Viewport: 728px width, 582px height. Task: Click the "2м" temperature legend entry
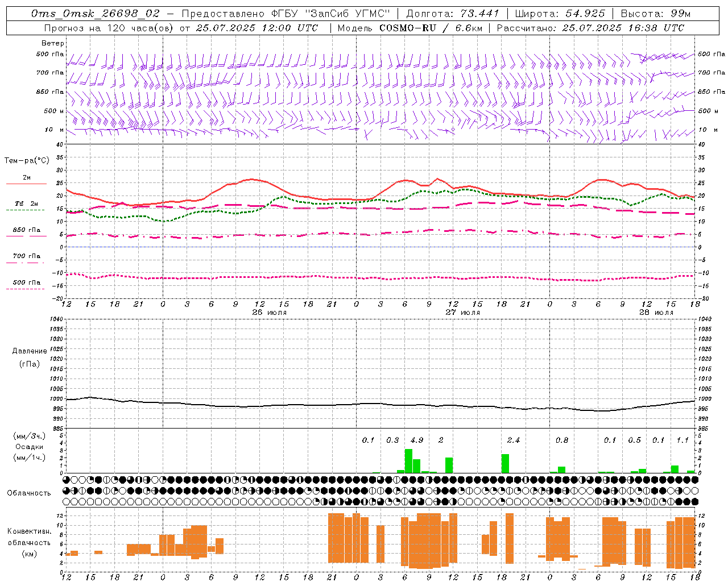pos(27,178)
